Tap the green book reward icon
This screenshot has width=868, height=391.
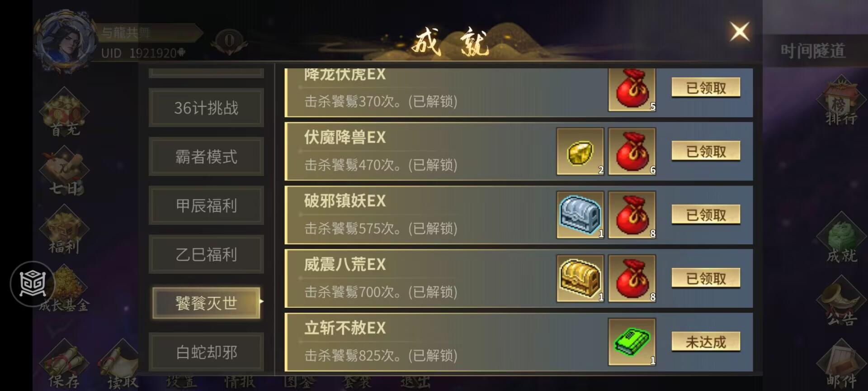point(632,342)
